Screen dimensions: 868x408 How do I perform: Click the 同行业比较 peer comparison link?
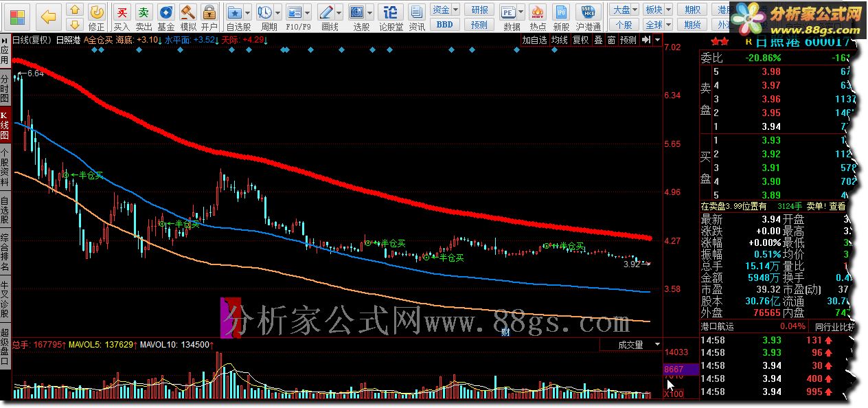834,326
